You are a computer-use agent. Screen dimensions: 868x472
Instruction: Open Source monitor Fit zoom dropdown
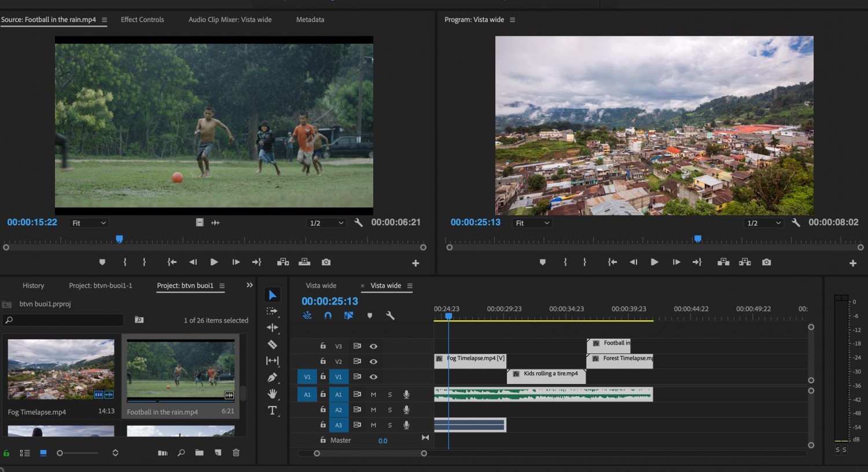(x=89, y=223)
